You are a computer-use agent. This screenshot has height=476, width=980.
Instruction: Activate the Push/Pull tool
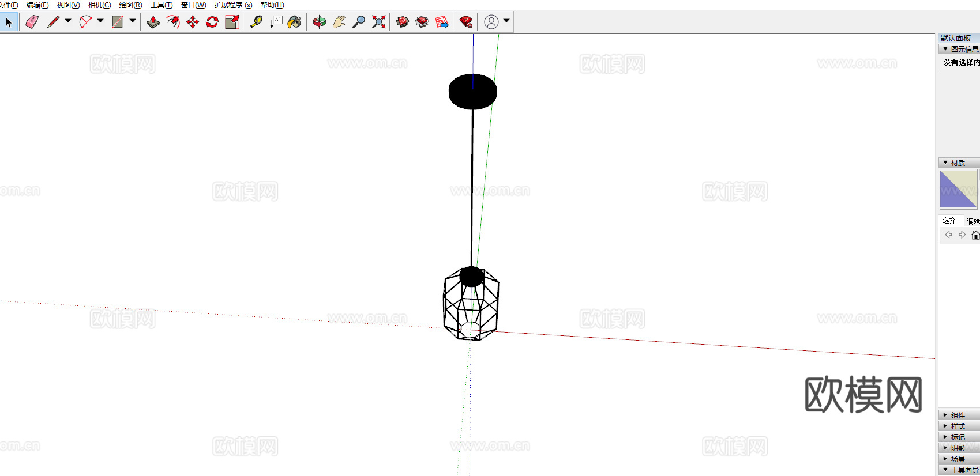[x=153, y=22]
